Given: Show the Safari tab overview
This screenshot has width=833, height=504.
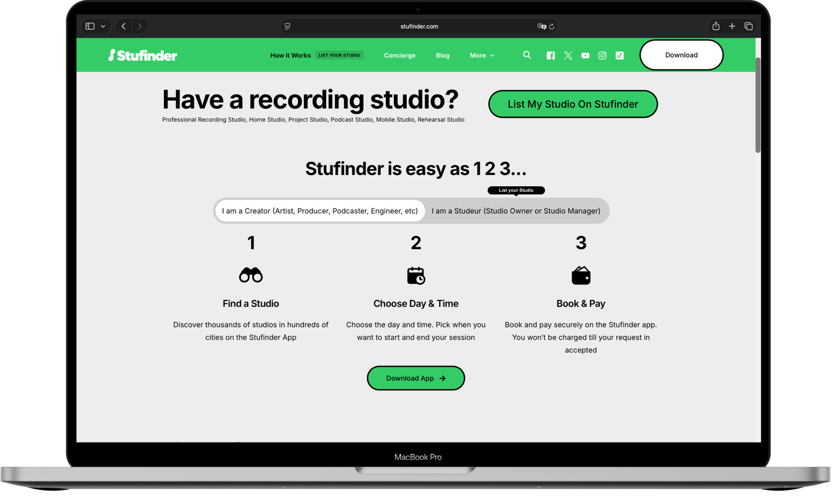Looking at the screenshot, I should tap(748, 26).
